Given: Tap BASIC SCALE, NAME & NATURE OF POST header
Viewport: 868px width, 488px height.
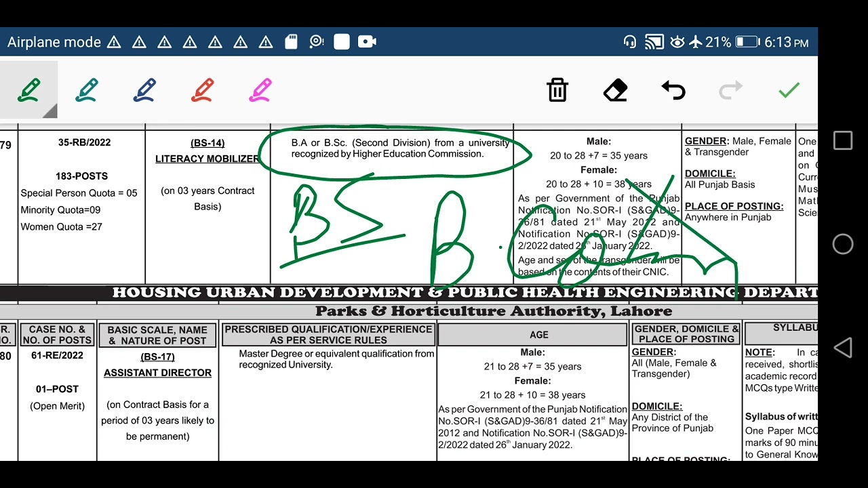Looking at the screenshot, I should pyautogui.click(x=157, y=335).
